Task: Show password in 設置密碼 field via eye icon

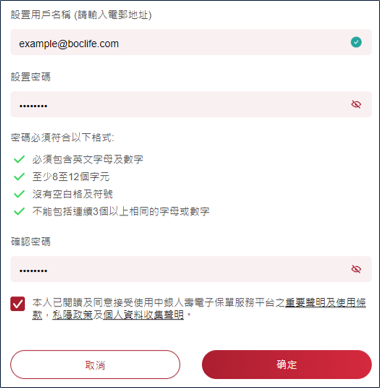Action: pyautogui.click(x=356, y=104)
